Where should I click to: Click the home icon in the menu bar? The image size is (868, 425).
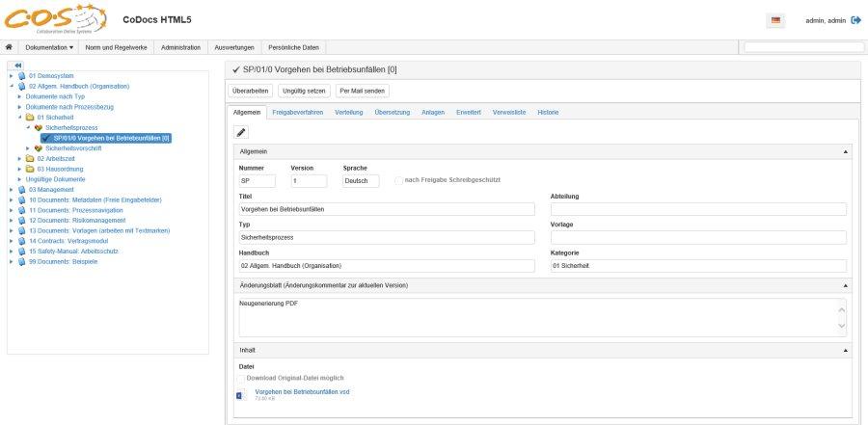coord(9,47)
